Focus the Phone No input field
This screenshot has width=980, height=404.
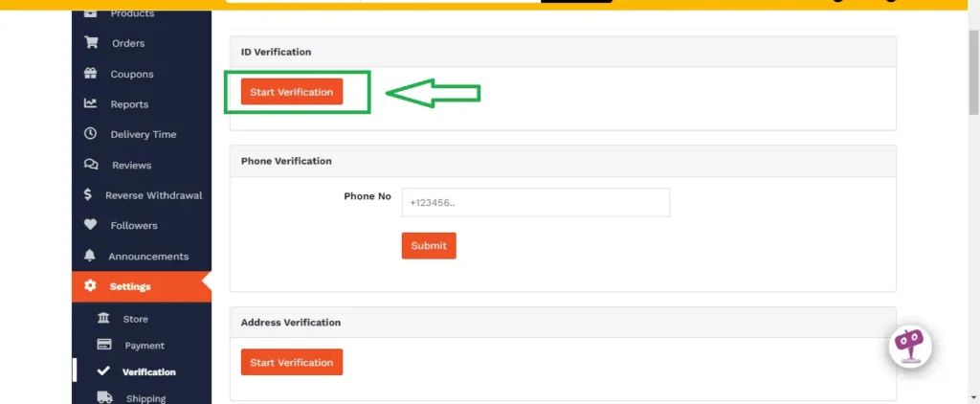tap(535, 203)
